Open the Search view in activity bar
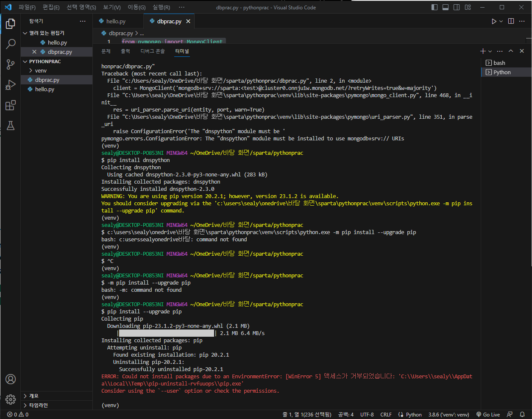The height and width of the screenshot is (419, 532). pyautogui.click(x=11, y=44)
